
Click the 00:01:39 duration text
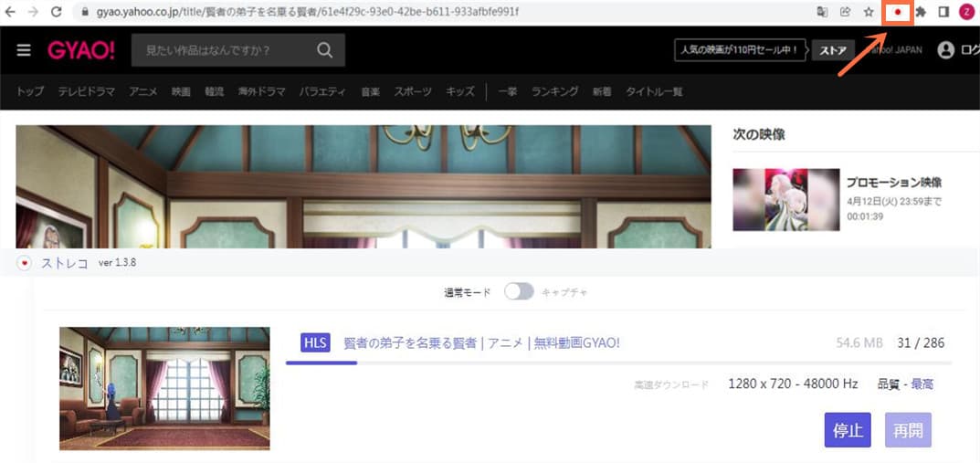[x=866, y=216]
